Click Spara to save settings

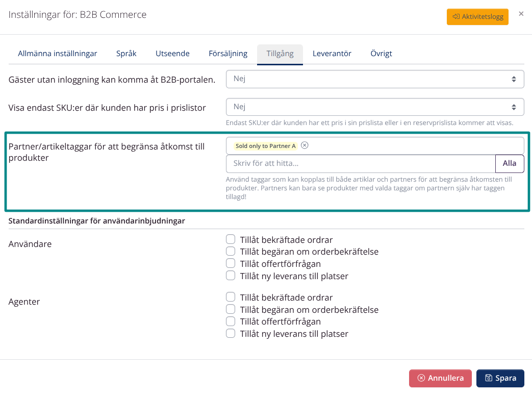tap(500, 378)
